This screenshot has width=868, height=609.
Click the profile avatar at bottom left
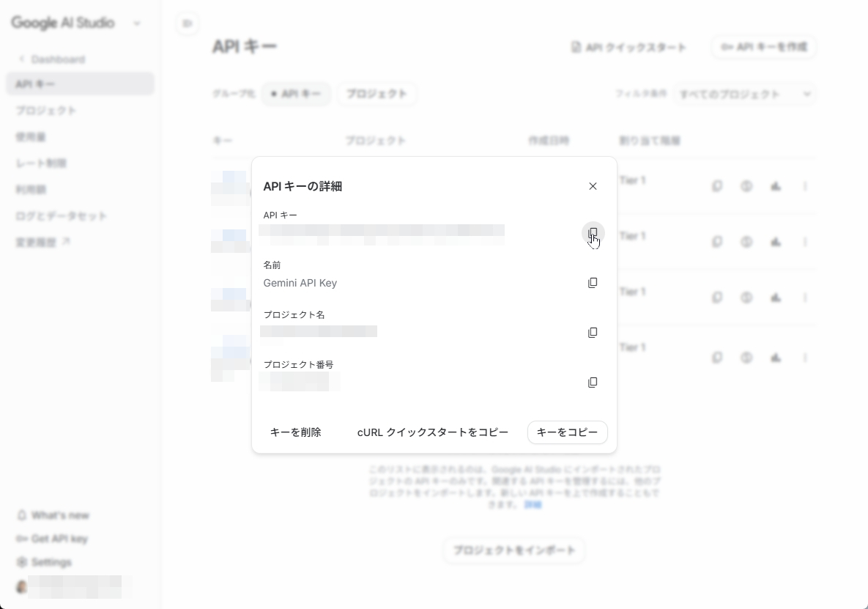[22, 587]
